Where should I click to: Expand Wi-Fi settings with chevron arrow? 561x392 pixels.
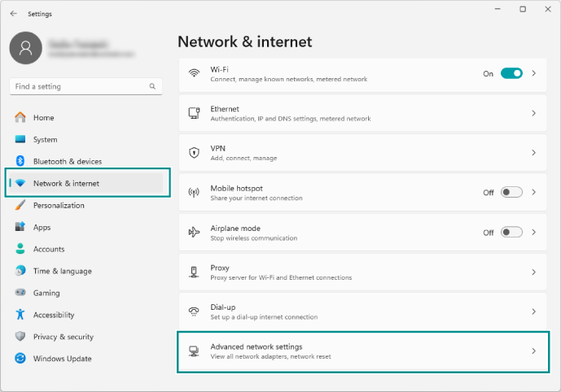point(534,73)
